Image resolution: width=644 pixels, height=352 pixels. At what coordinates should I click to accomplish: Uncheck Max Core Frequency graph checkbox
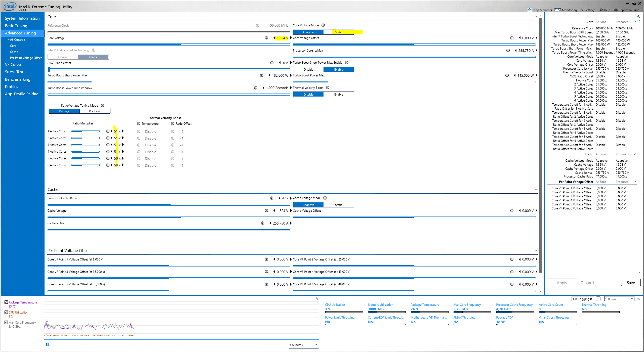point(6,322)
